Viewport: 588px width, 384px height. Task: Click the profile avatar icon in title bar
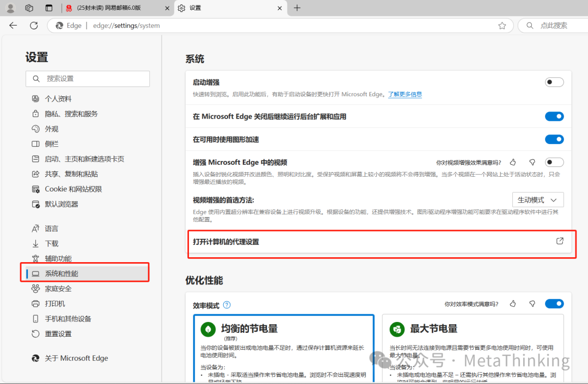10,8
